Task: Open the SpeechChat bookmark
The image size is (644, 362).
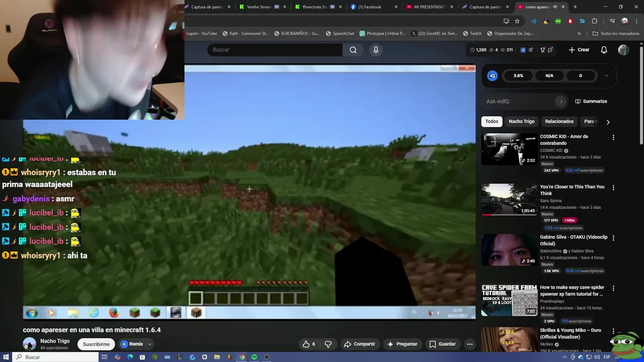Action: 340,34
